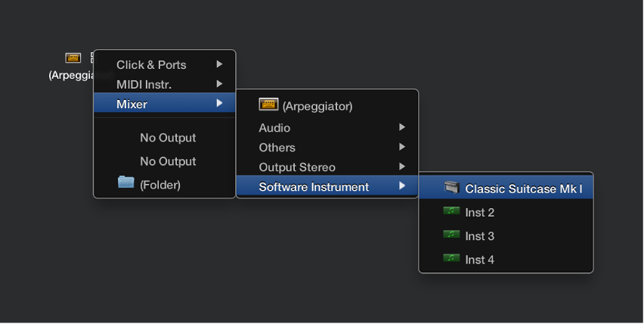Open the Click & Ports menu item

coord(165,64)
